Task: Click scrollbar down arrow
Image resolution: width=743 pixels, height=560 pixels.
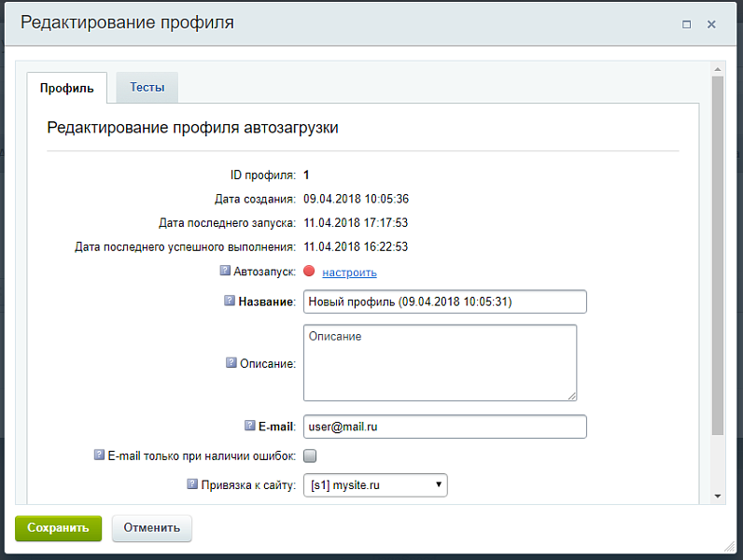Action: pos(717,496)
